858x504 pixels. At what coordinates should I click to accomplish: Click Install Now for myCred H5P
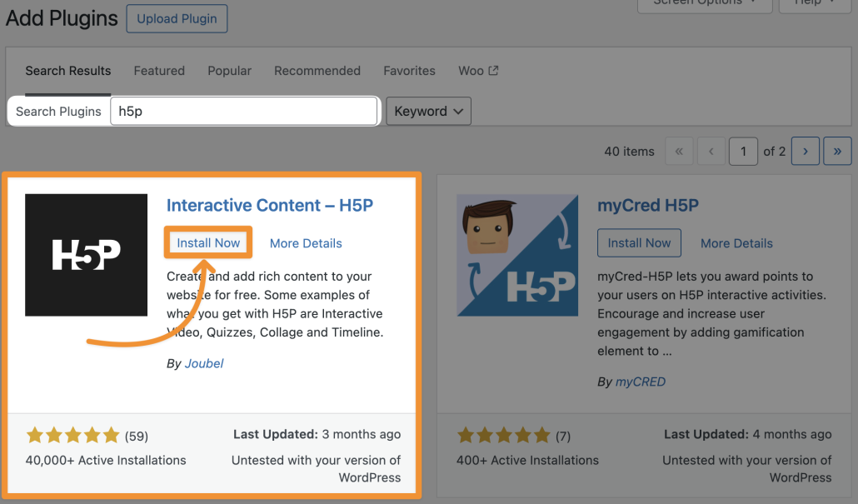(x=639, y=243)
